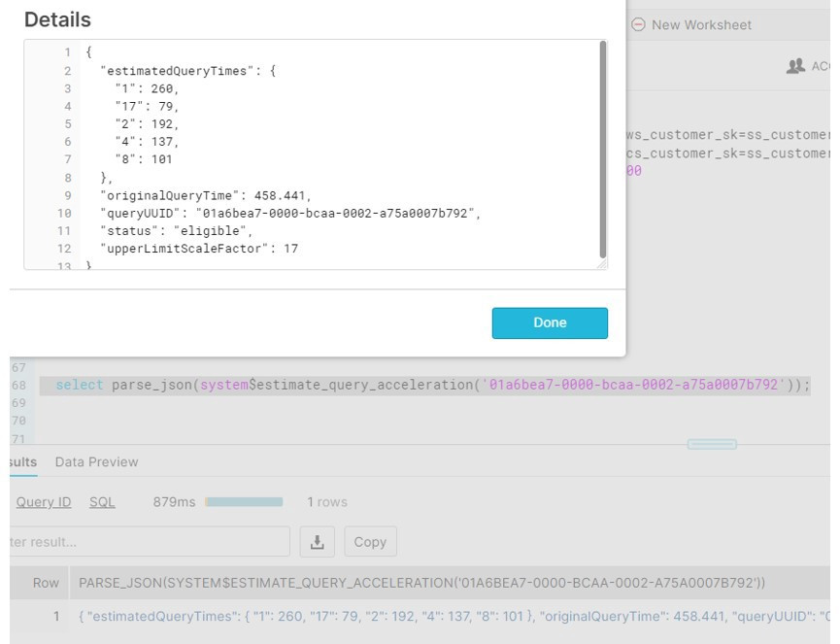Grab the results pane resize handle
This screenshot has width=840, height=644.
(x=712, y=444)
